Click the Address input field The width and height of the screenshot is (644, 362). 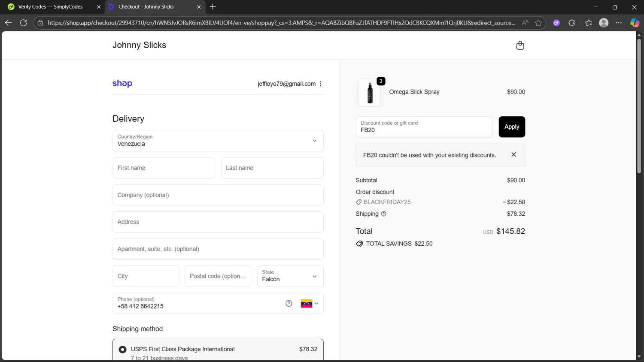point(218,222)
